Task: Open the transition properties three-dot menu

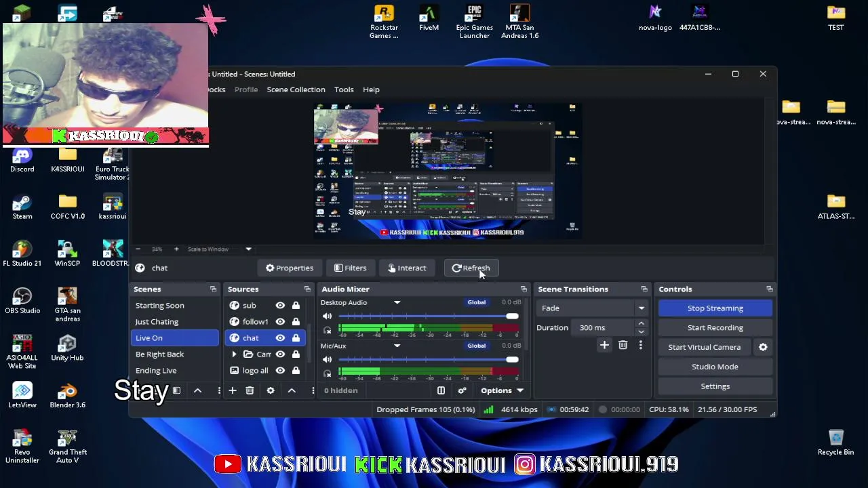Action: point(640,346)
